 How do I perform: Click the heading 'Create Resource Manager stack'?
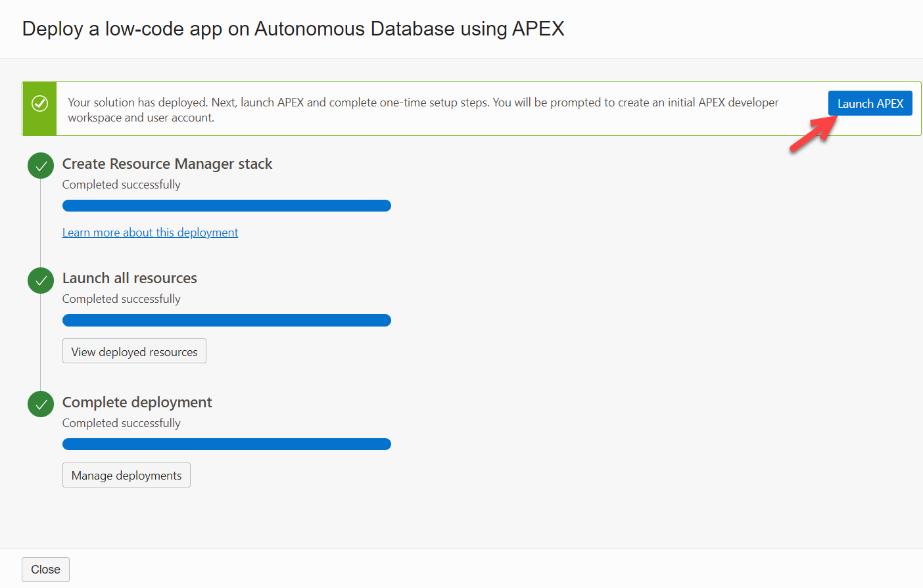pyautogui.click(x=167, y=164)
